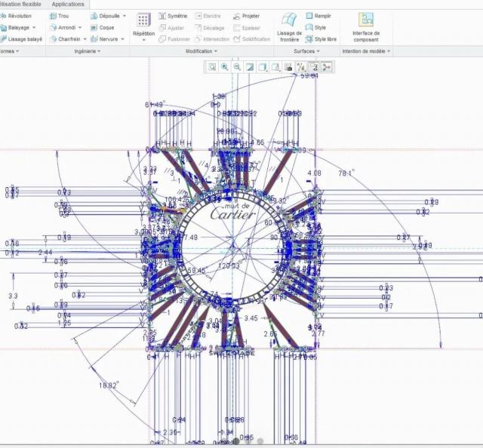Click the greyed Décalage button
The height and width of the screenshot is (448, 483).
click(210, 28)
